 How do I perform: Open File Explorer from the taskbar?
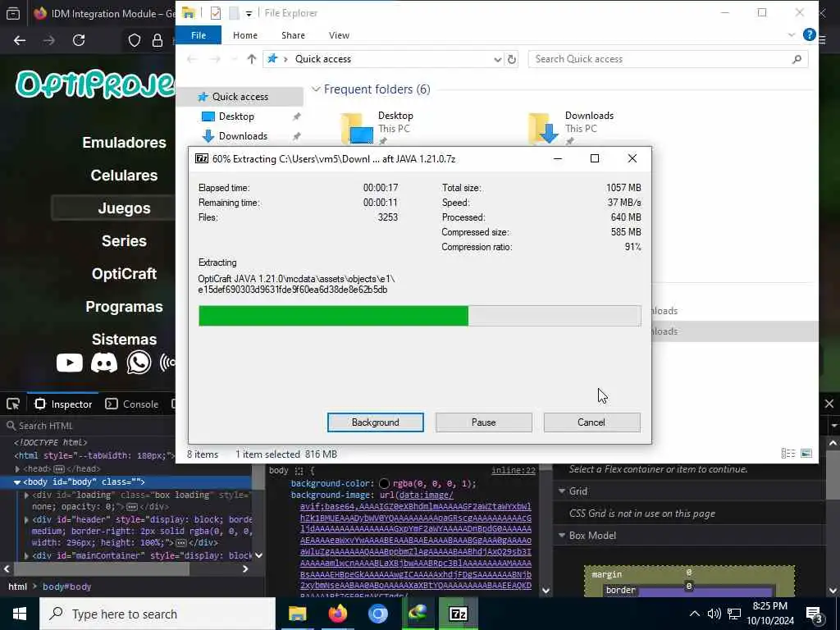[297, 614]
